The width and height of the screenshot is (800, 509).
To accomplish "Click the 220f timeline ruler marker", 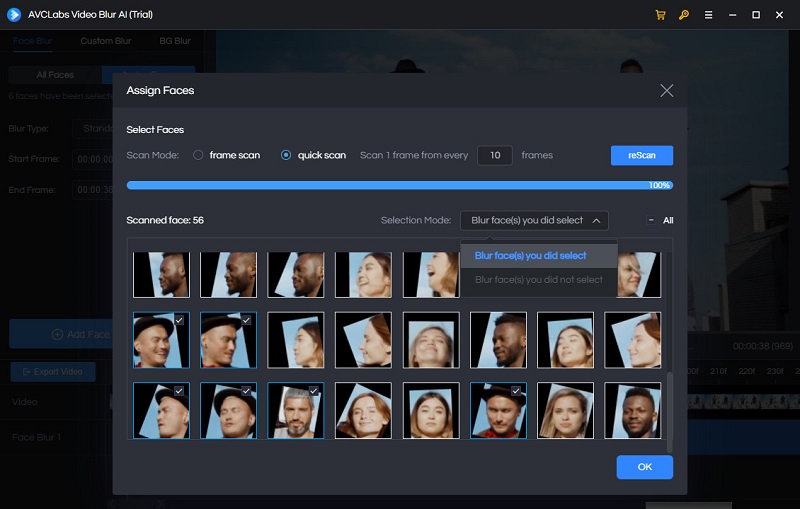I will pos(746,371).
